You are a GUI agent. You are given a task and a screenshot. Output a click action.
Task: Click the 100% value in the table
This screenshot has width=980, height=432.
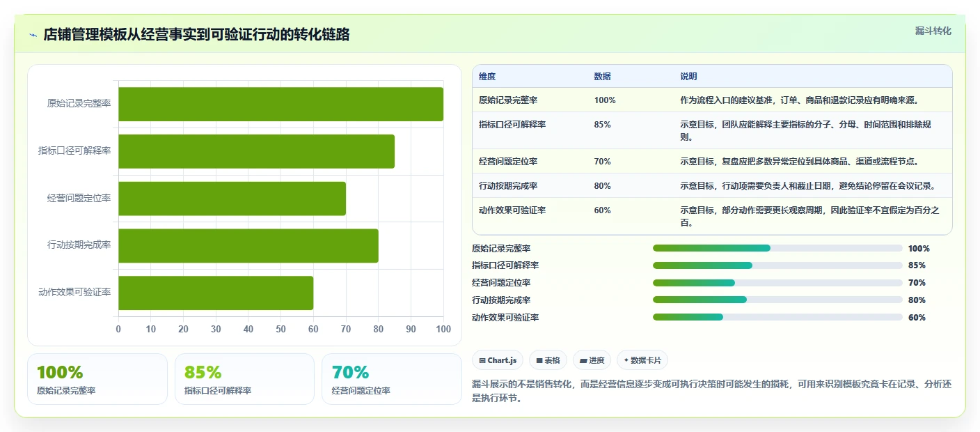pos(605,100)
